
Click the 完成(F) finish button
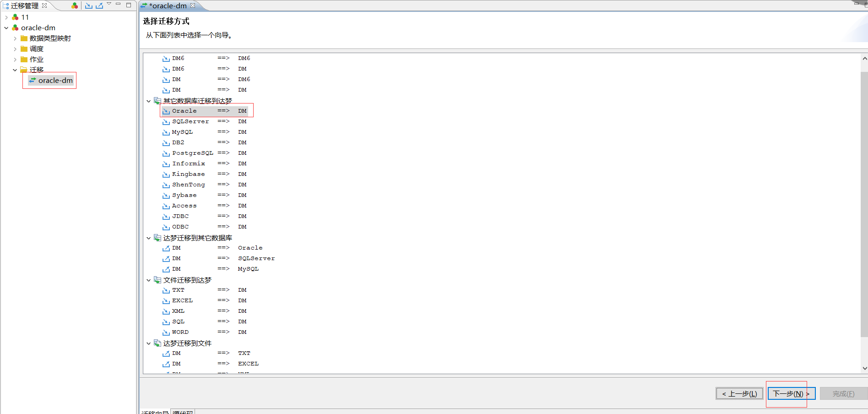(x=843, y=393)
